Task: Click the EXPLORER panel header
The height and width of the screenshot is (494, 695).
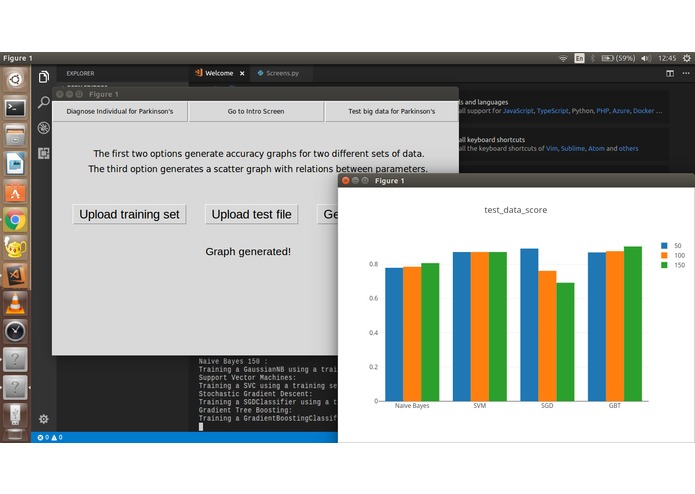Action: (x=80, y=74)
